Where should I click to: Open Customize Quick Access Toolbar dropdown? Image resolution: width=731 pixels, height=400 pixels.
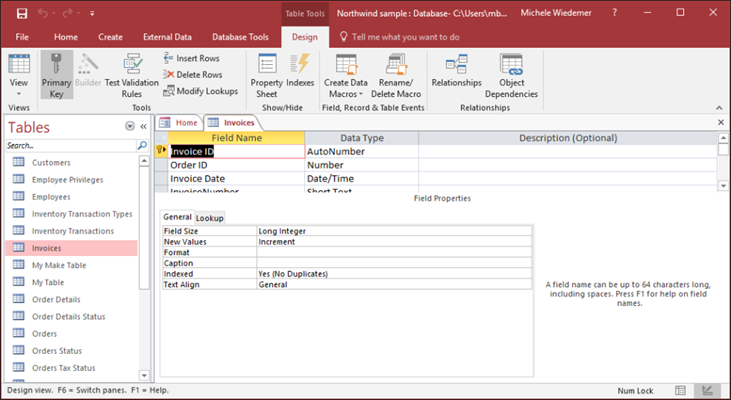92,14
